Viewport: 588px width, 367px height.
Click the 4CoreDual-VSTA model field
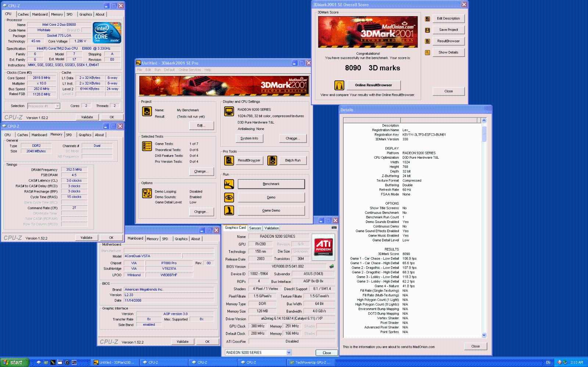coord(153,256)
